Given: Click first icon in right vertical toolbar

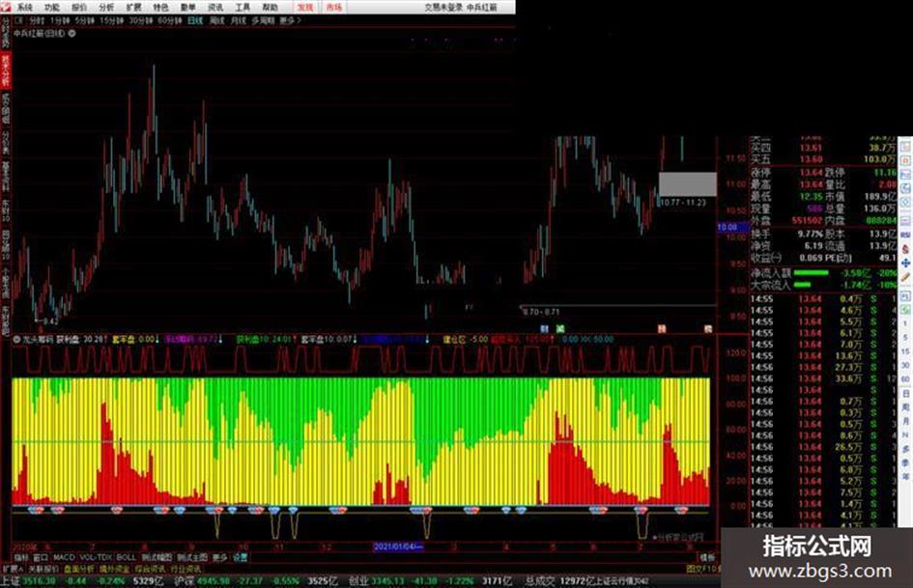Looking at the screenshot, I should click(905, 146).
